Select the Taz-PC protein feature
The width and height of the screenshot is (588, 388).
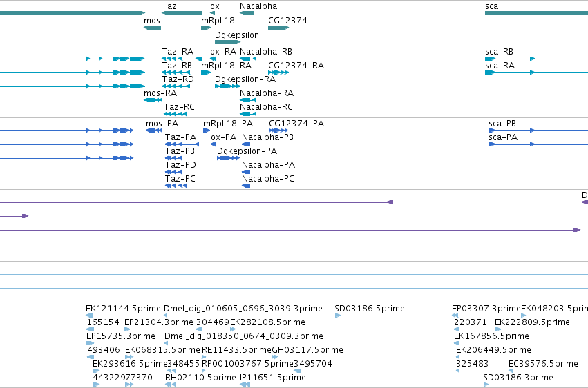coord(176,186)
